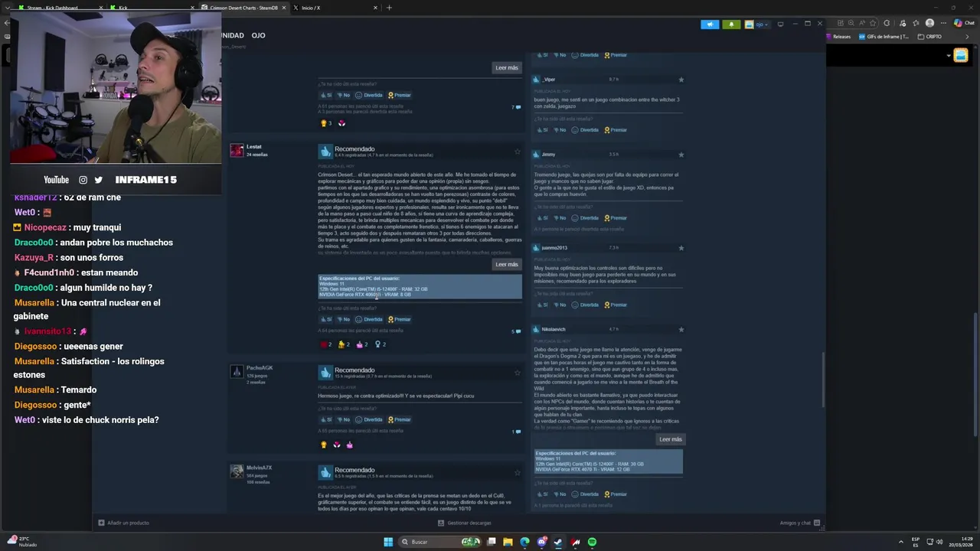The image size is (980, 551).
Task: Open the 7 comments icon on top review
Action: coord(516,107)
